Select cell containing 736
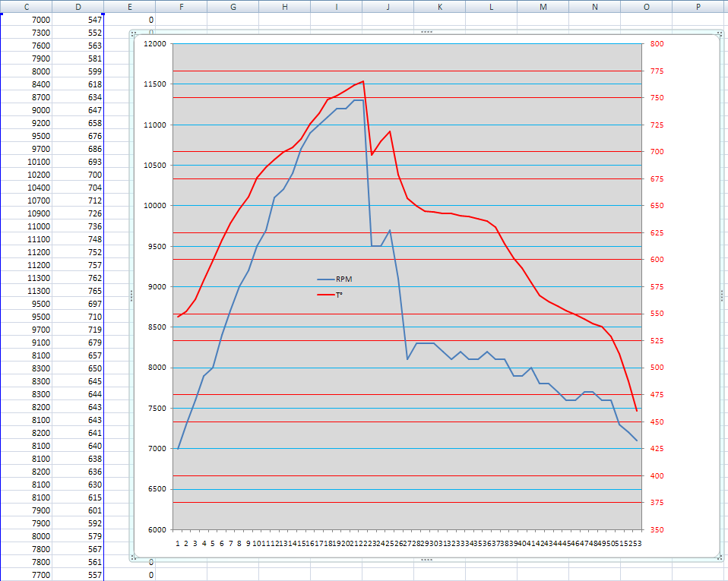Image resolution: width=728 pixels, height=581 pixels. [78, 226]
